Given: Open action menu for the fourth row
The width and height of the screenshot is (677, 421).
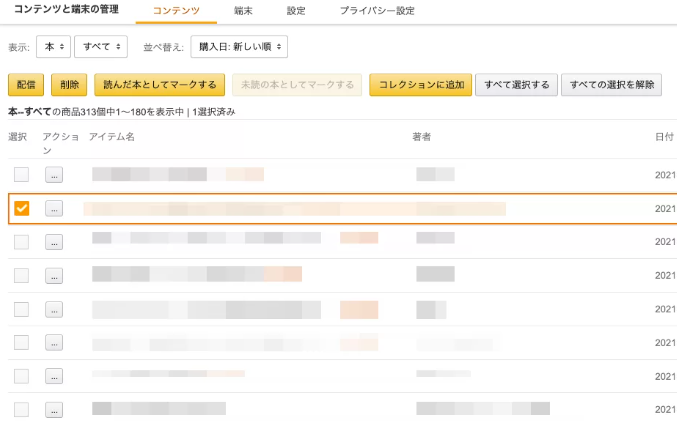Looking at the screenshot, I should click(54, 275).
